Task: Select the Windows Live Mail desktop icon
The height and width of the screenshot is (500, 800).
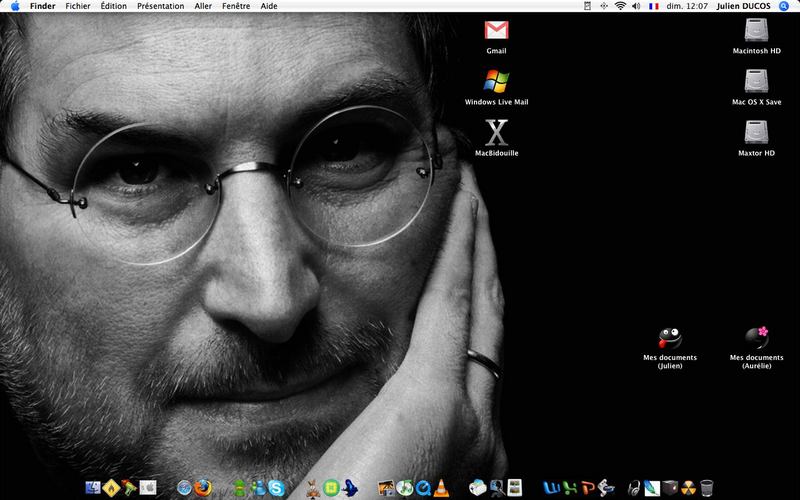Action: pos(496,81)
